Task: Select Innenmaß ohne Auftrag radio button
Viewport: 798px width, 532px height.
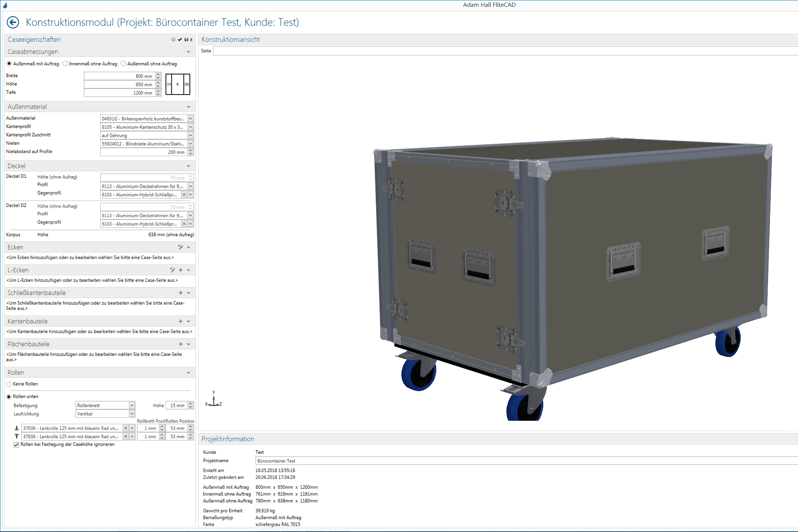Action: (65, 64)
